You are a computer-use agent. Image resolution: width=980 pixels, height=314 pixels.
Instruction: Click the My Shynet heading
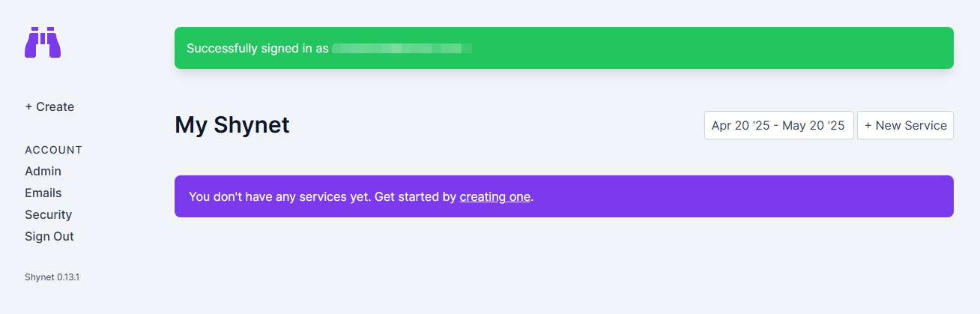(x=232, y=125)
